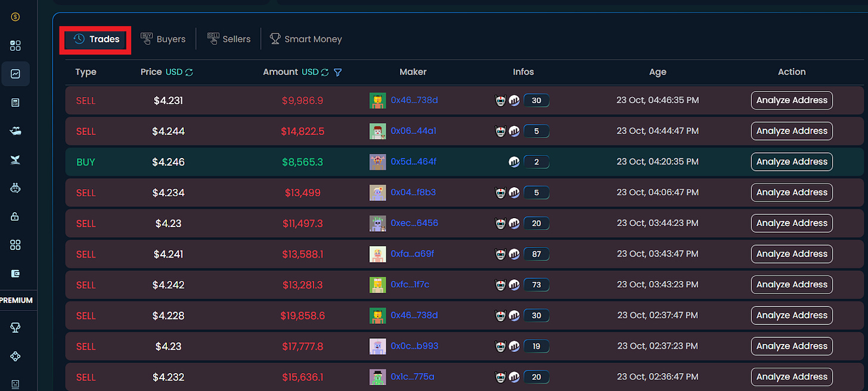Expand the info badge showing 2 on BUY row
The height and width of the screenshot is (391, 868).
click(x=536, y=162)
